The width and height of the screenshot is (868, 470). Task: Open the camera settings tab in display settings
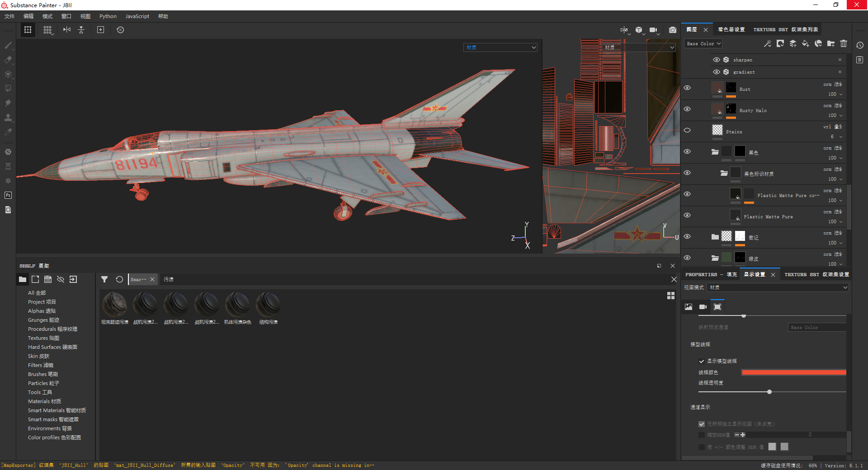(703, 307)
